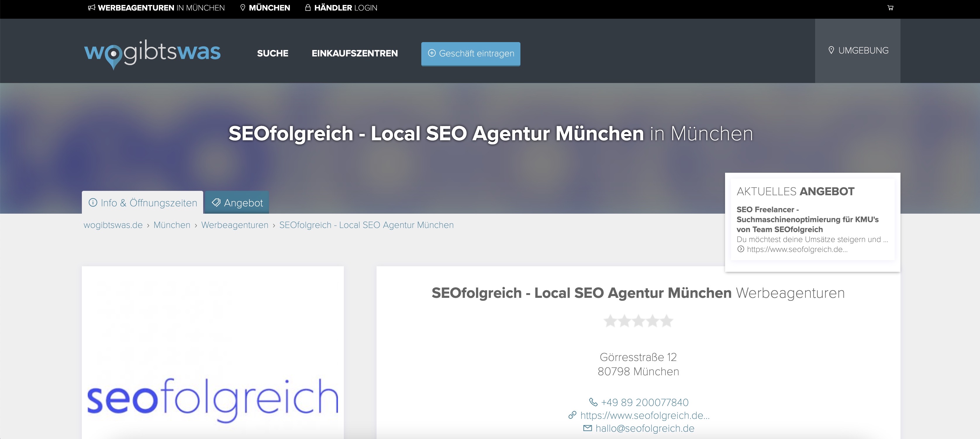Click the location pin before München

[x=243, y=8]
